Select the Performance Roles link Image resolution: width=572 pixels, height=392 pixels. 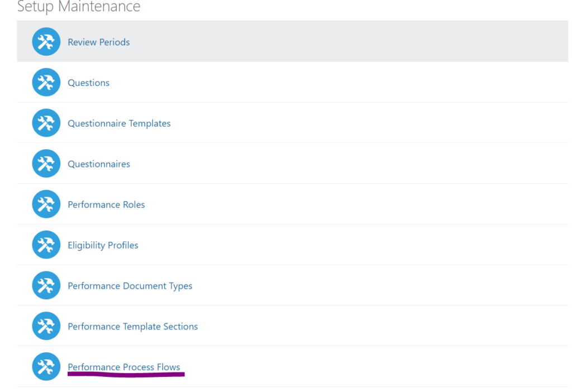click(x=106, y=204)
